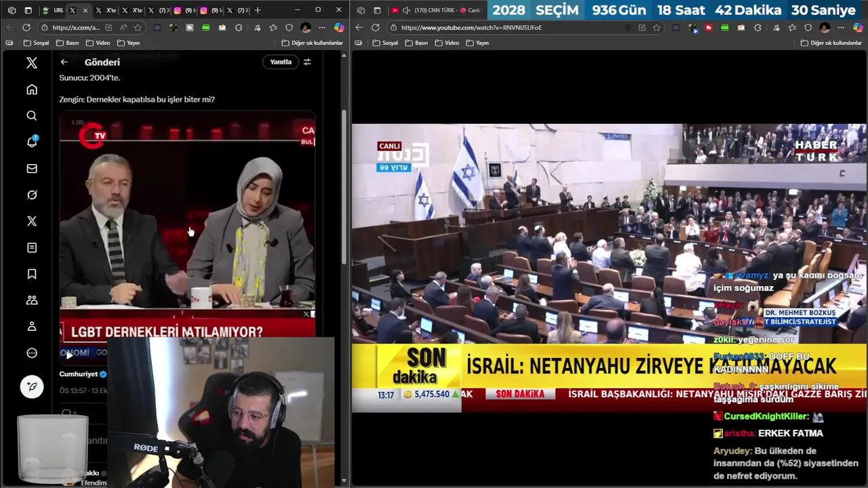This screenshot has width=868, height=488.
Task: Go back in the YouTube browser window
Action: (x=359, y=28)
